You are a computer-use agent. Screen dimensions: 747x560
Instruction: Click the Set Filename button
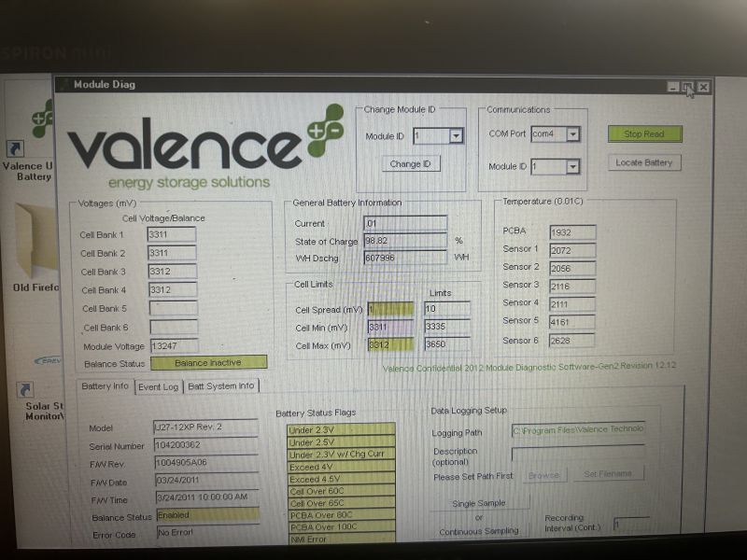click(609, 474)
